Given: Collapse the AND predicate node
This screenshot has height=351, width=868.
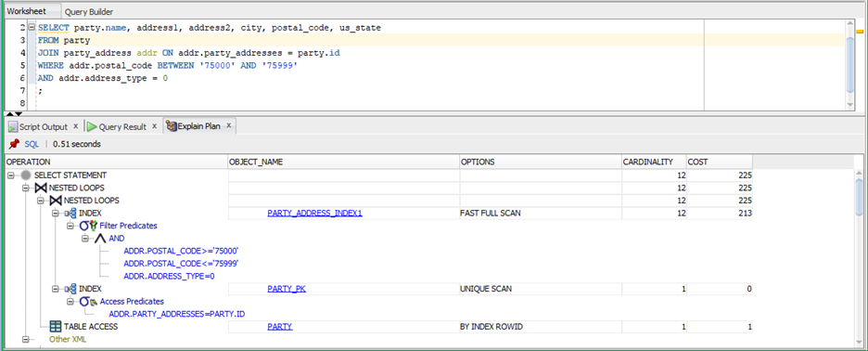Looking at the screenshot, I should coord(84,239).
